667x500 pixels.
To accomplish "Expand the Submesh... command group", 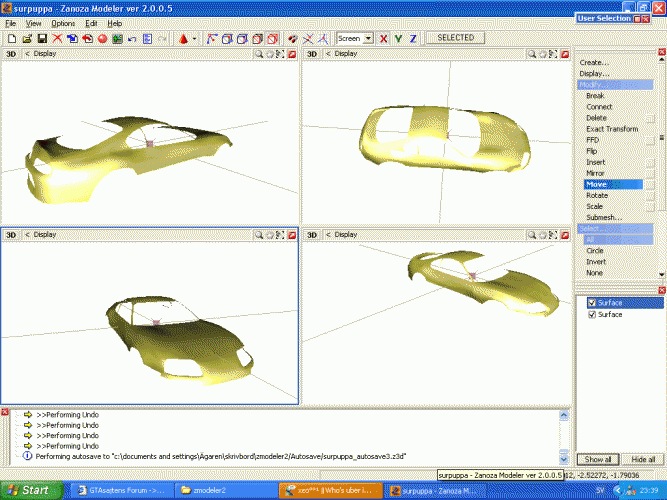I will point(603,217).
